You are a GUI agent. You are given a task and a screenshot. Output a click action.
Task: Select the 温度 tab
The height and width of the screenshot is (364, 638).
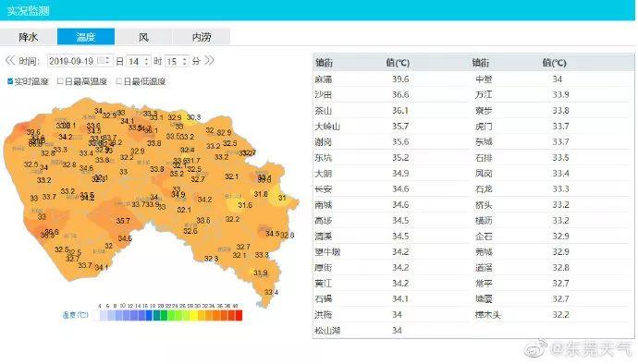tap(86, 37)
